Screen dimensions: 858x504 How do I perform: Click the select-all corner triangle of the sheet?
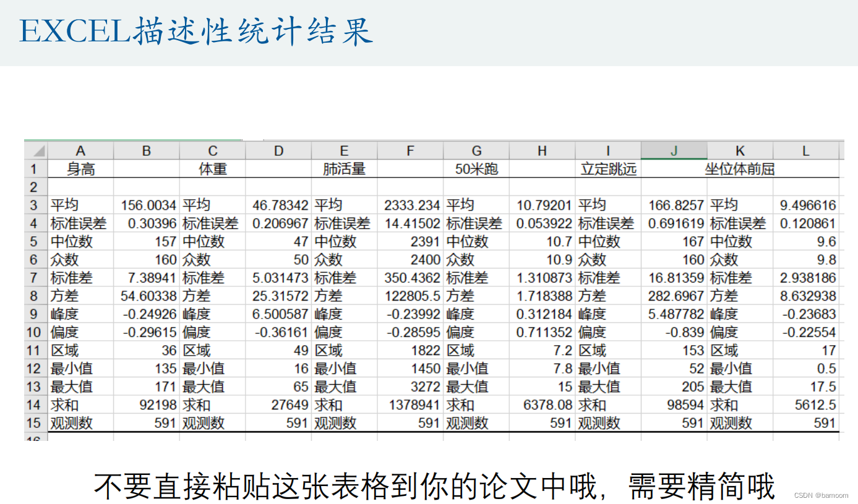click(x=37, y=151)
